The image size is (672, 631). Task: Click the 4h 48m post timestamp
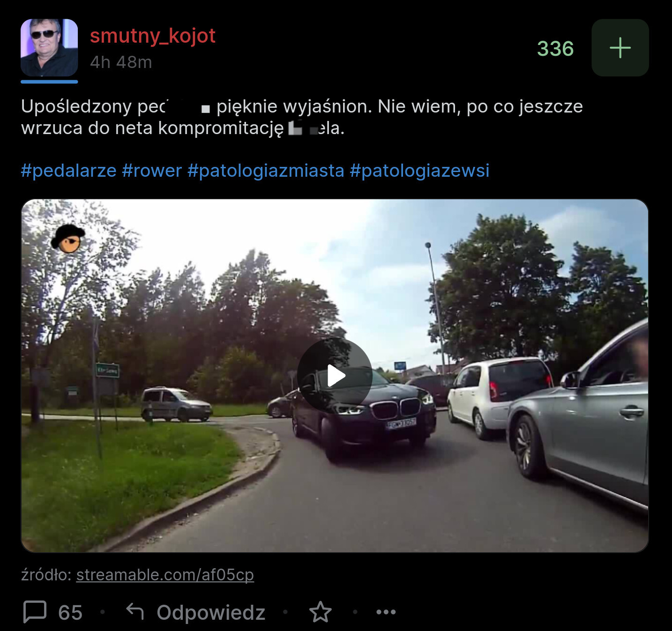tap(121, 62)
